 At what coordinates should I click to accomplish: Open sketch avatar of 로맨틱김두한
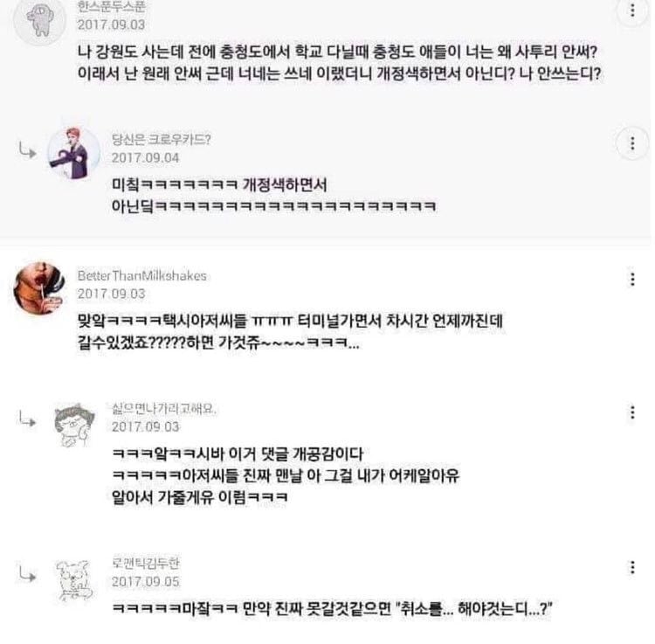pyautogui.click(x=74, y=580)
